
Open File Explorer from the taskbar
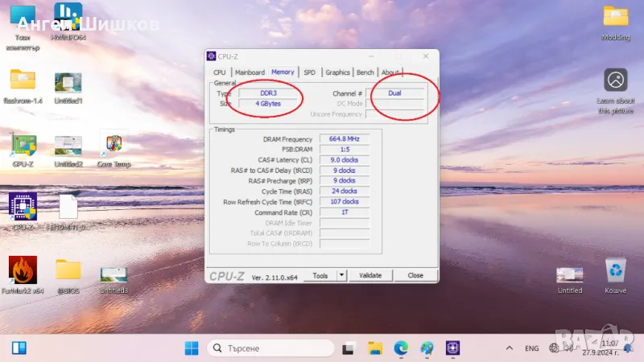[x=374, y=348]
